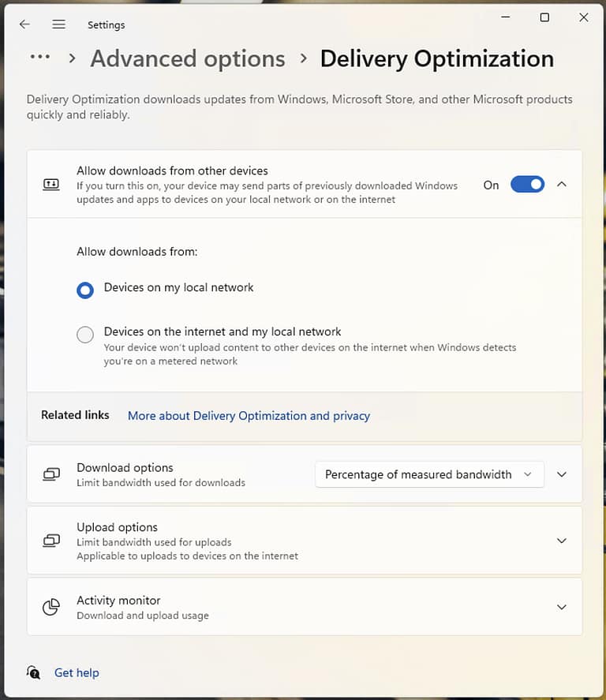
Task: Select Delivery Optimization in the breadcrumb
Action: [x=436, y=58]
